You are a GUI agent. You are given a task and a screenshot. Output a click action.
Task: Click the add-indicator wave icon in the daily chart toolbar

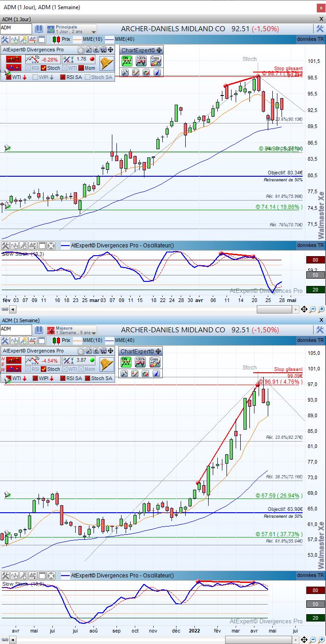tap(14, 39)
